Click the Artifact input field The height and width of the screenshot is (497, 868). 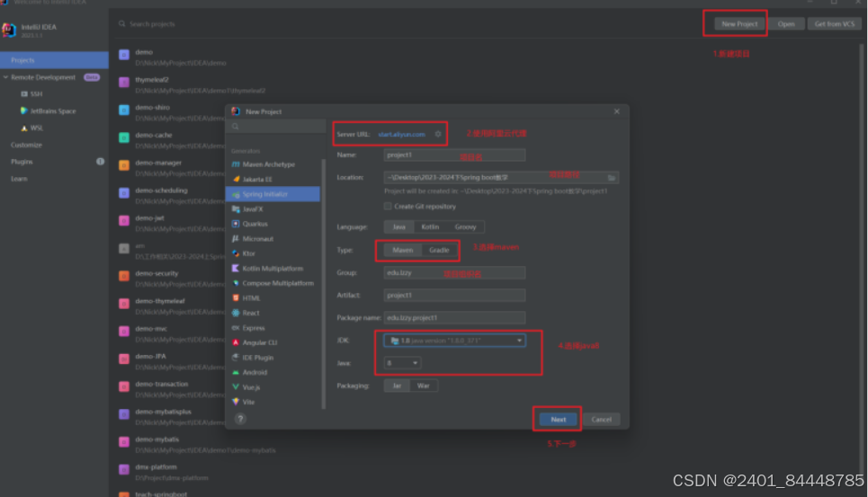[454, 295]
